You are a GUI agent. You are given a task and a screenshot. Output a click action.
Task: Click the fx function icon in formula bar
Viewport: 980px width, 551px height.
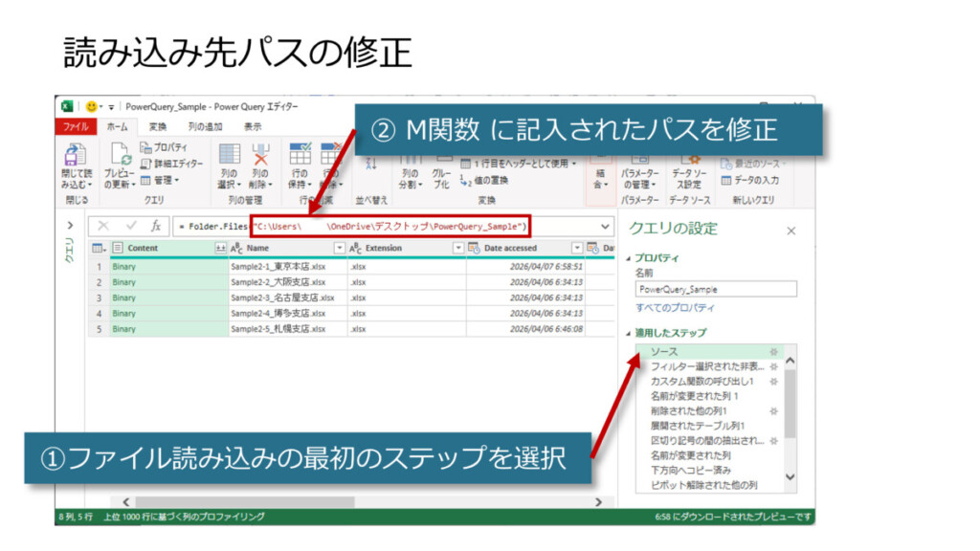click(155, 226)
